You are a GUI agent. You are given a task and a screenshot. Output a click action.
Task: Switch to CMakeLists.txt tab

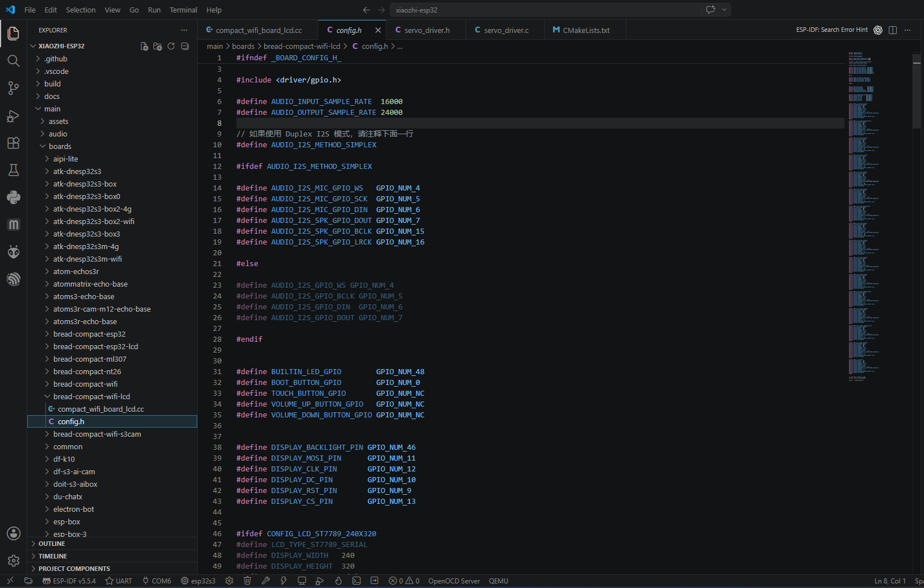point(585,30)
